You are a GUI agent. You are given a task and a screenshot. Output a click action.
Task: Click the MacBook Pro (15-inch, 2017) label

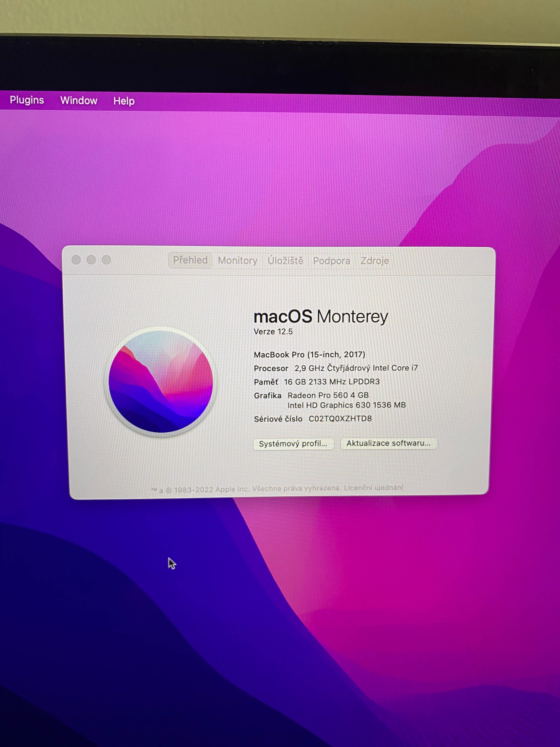point(309,355)
